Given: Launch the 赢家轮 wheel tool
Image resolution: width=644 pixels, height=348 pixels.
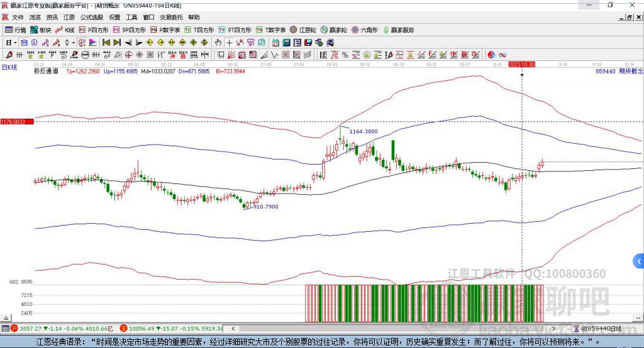Looking at the screenshot, I should [333, 30].
